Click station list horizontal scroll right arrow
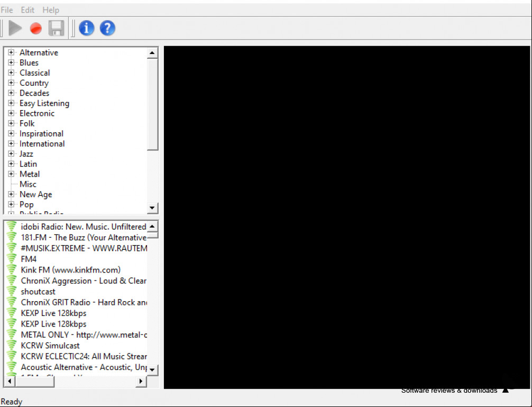This screenshot has height=407, width=532. click(141, 381)
